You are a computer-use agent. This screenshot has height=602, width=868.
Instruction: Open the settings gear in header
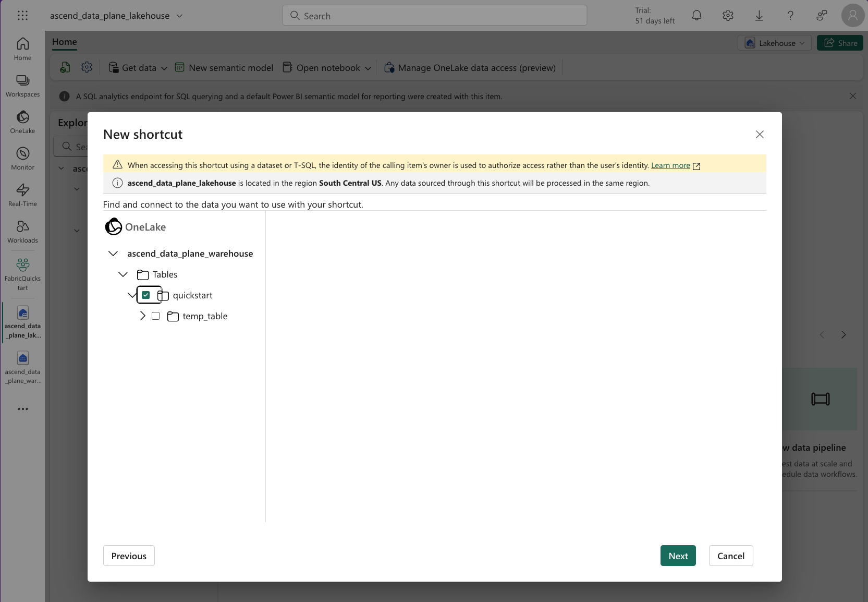coord(728,16)
